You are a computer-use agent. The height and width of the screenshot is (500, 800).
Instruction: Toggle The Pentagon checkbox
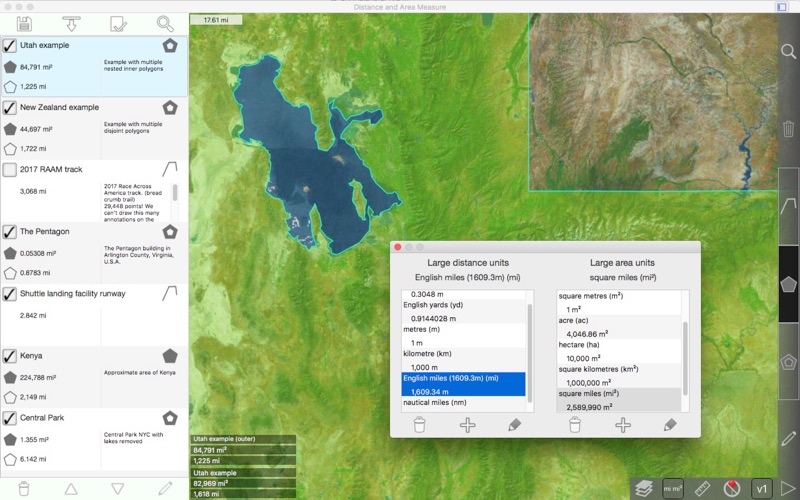(x=10, y=232)
